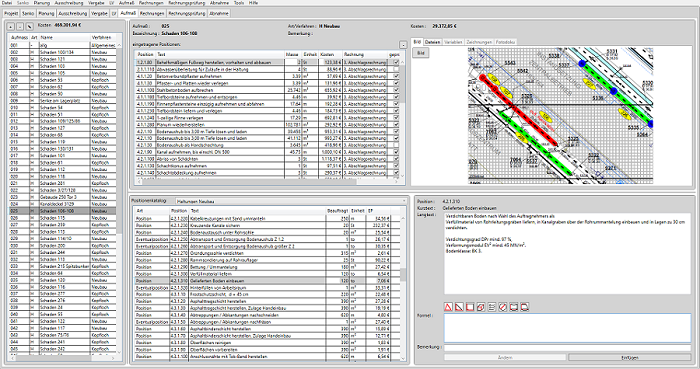Click into the Formel input box

click(567, 328)
